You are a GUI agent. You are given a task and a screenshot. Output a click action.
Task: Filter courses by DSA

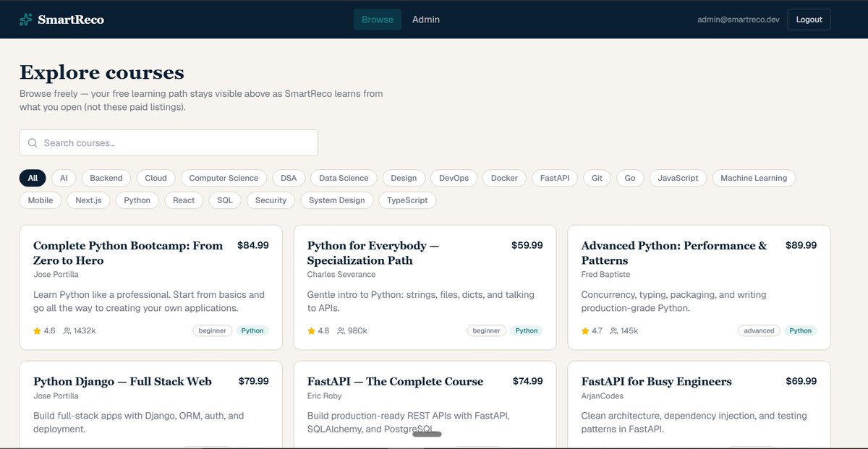click(289, 178)
